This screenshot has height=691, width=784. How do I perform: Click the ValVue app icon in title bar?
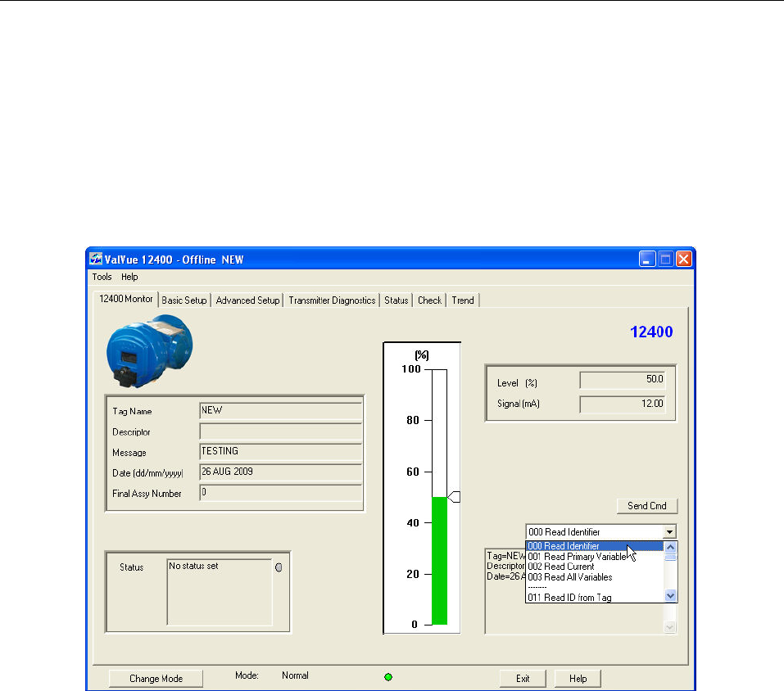(x=96, y=259)
